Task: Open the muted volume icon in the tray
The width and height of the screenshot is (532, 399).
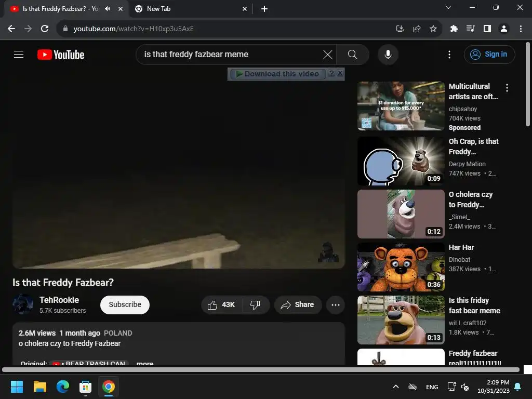Action: 465,387
